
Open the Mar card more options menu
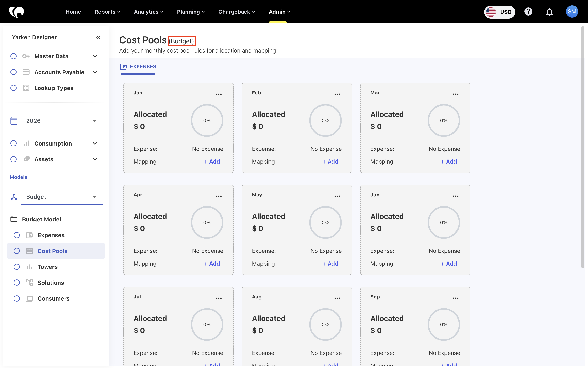pyautogui.click(x=455, y=94)
